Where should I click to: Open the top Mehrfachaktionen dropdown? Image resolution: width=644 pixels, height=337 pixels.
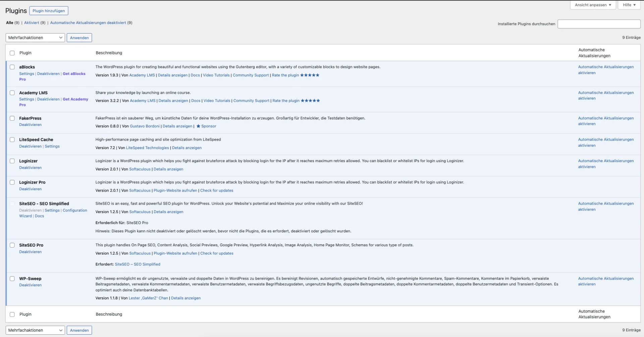pyautogui.click(x=35, y=38)
